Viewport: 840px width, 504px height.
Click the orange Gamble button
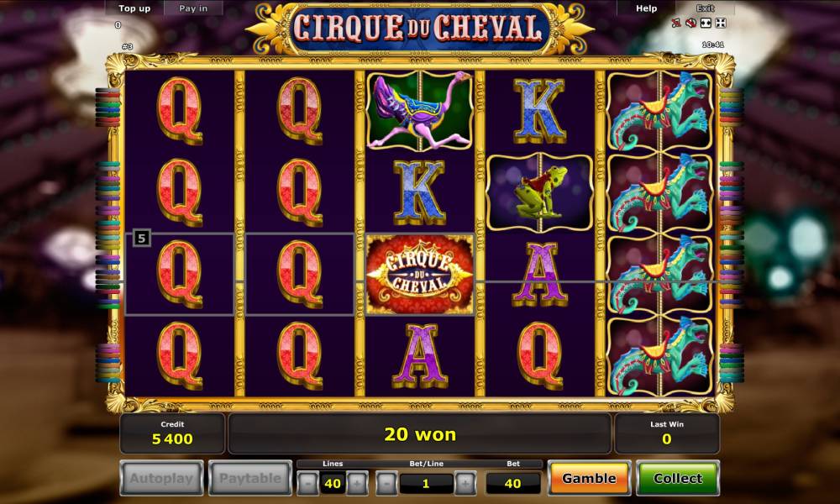(x=590, y=478)
